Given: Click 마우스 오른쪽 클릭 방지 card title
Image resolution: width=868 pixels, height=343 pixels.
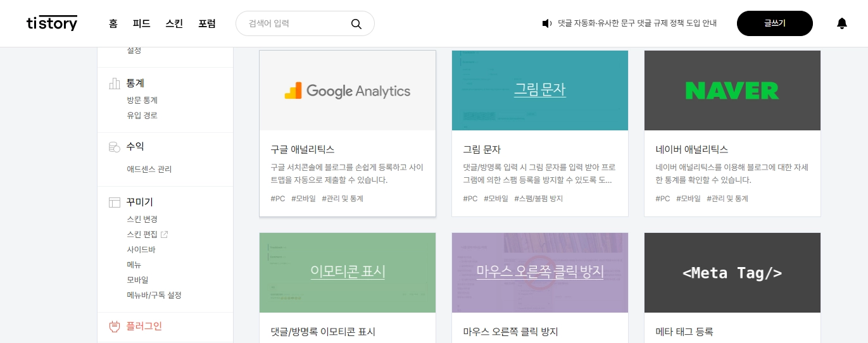Looking at the screenshot, I should [x=510, y=332].
